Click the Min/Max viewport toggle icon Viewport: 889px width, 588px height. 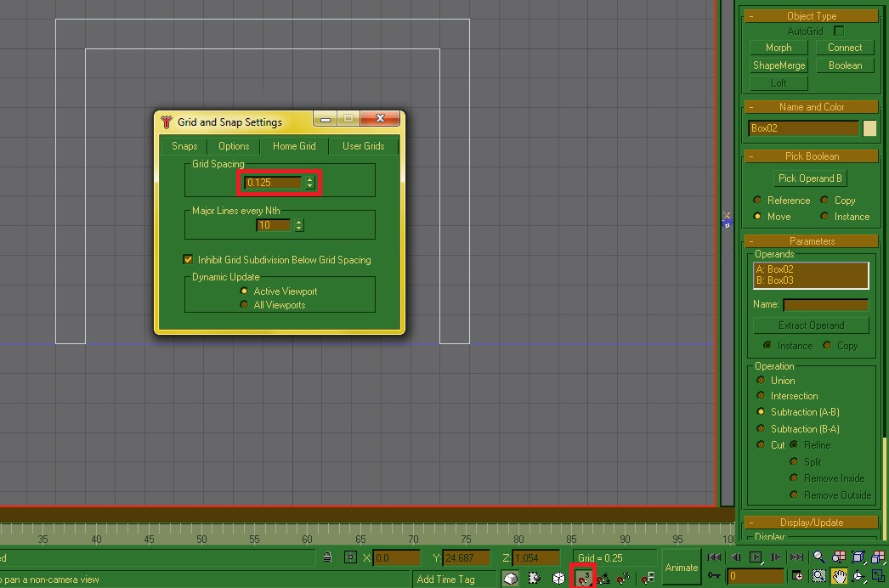pyautogui.click(x=878, y=576)
